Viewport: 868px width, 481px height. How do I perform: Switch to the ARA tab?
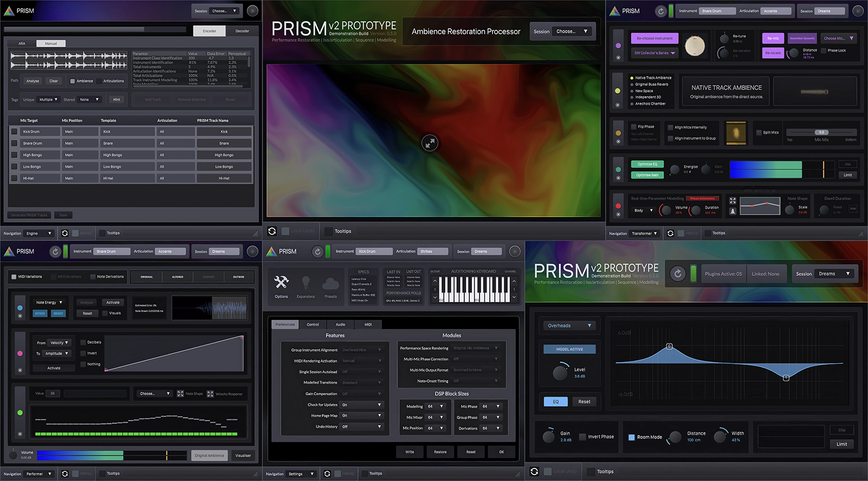pos(22,43)
